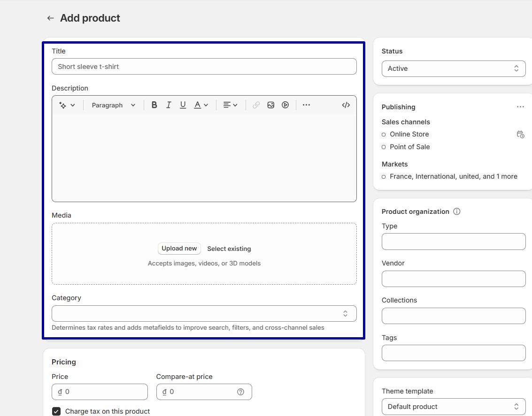Open text color picker in editor
The height and width of the screenshot is (416, 532).
[x=201, y=105]
